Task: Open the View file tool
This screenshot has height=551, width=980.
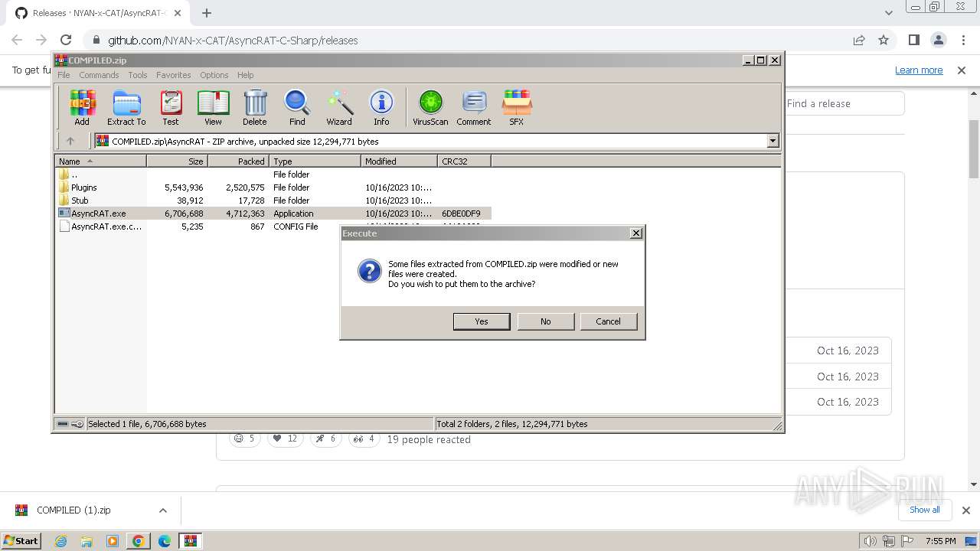Action: [x=213, y=107]
